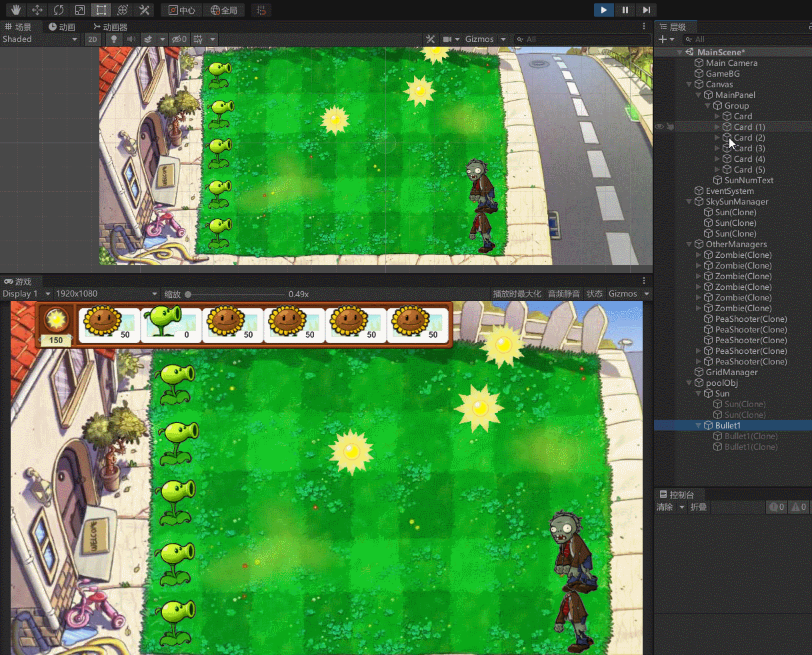Viewport: 812px width, 655px height.
Task: Collapse the OtherManagers node
Action: [x=689, y=244]
